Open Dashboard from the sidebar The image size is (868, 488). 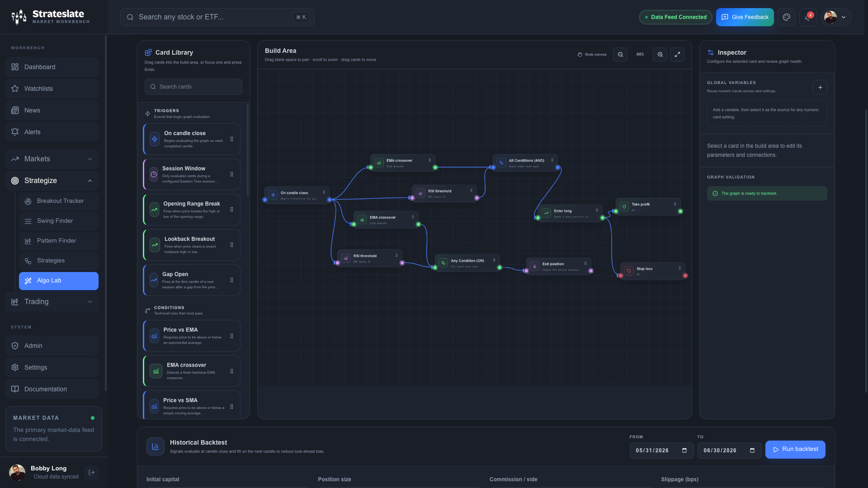tap(52, 67)
